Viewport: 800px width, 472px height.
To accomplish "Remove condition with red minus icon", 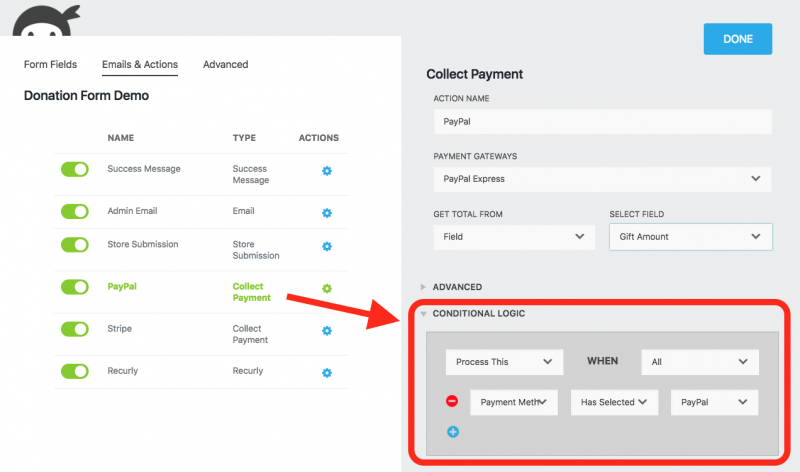I will click(x=452, y=401).
